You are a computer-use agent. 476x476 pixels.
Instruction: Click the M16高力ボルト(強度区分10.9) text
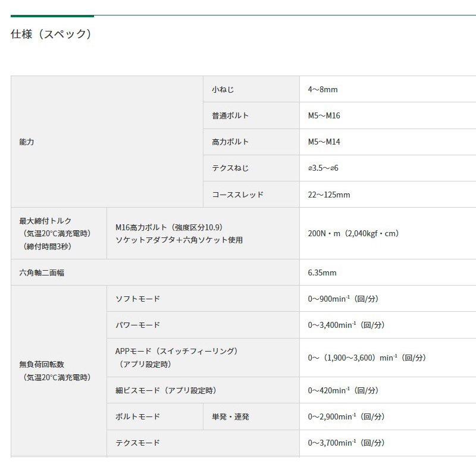(x=170, y=227)
